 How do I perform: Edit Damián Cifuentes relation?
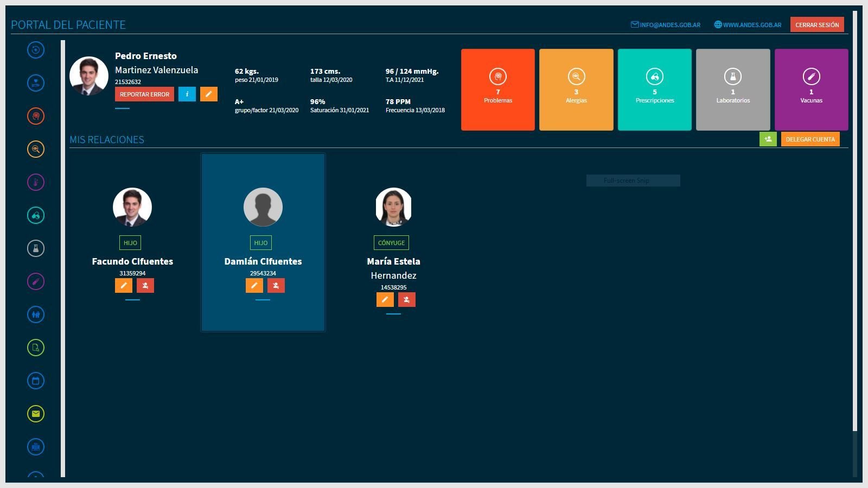pos(254,286)
